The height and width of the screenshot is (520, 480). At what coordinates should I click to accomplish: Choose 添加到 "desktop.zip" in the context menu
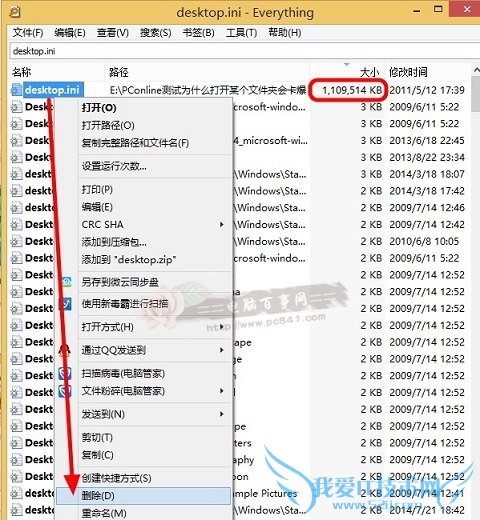[x=129, y=259]
